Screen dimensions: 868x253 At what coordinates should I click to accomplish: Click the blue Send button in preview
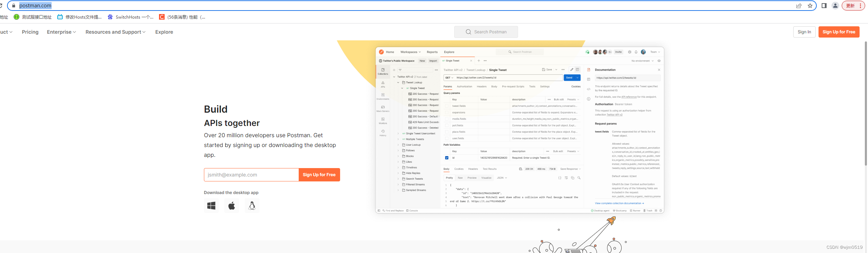pos(569,78)
